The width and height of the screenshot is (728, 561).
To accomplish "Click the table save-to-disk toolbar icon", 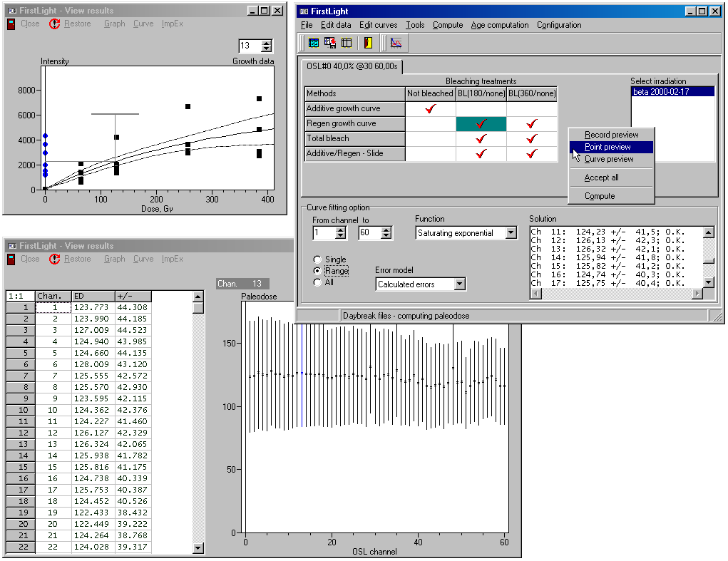I will click(330, 43).
